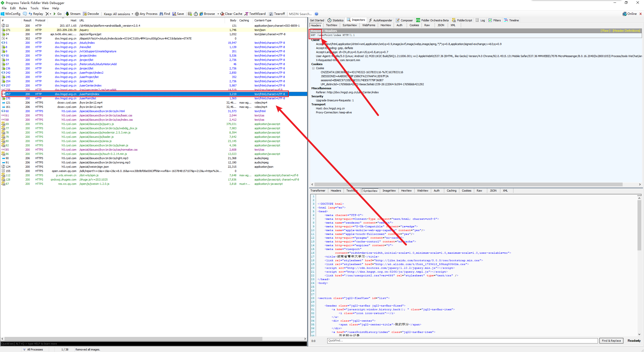Viewport: 644px width, 352px height.
Task: Open the View menu
Action: (45, 8)
